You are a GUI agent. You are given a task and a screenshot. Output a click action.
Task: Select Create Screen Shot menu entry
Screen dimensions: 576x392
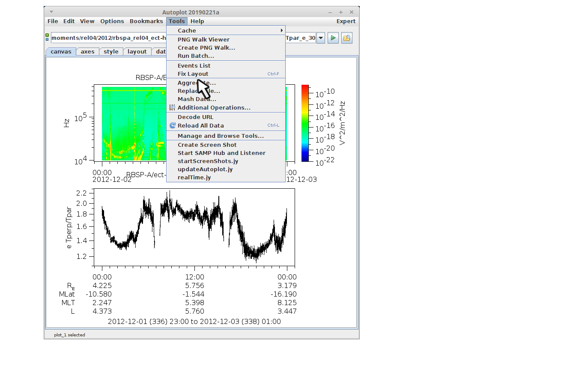point(207,145)
